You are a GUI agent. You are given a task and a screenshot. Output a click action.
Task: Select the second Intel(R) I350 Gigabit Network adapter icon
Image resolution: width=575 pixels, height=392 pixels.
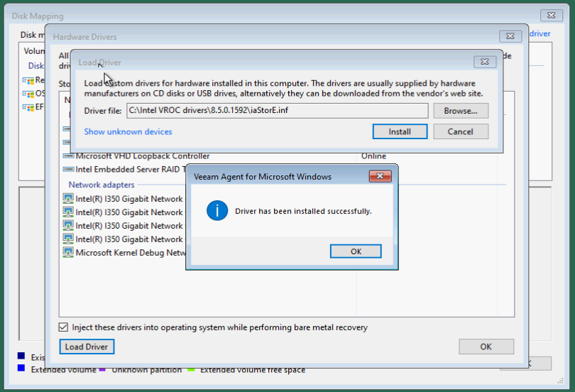click(x=68, y=212)
